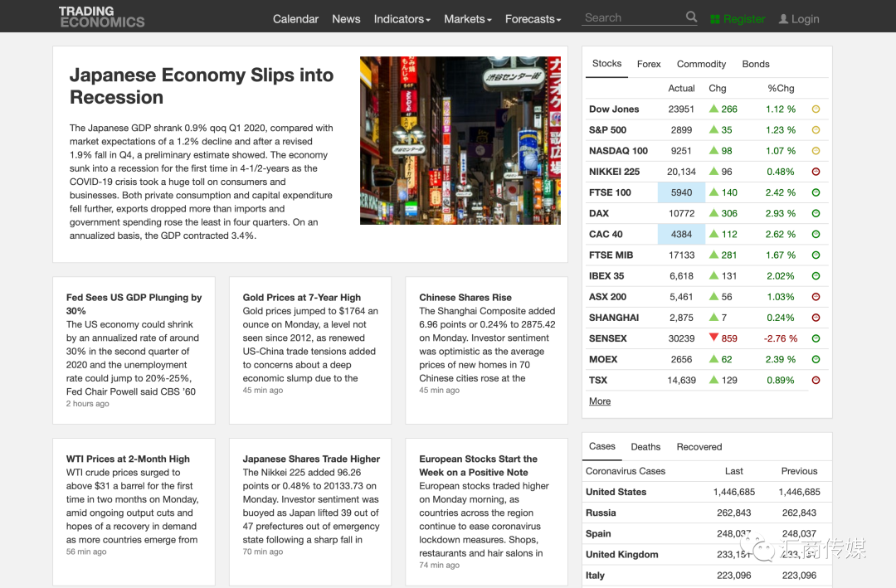The image size is (896, 588).
Task: Click United Kingdom in coronavirus table
Action: coord(621,554)
